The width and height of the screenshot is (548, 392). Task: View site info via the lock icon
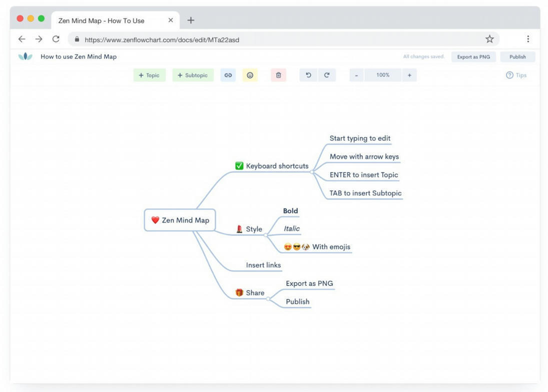point(77,39)
